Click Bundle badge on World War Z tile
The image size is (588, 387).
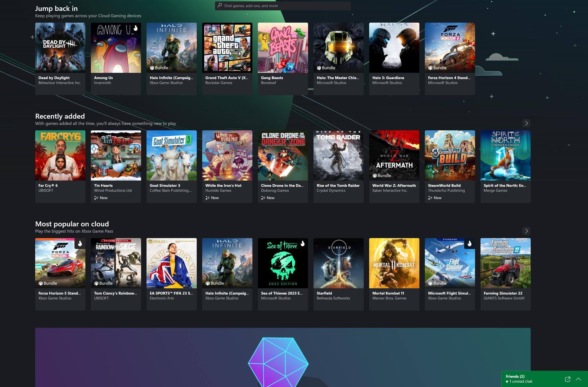point(382,175)
